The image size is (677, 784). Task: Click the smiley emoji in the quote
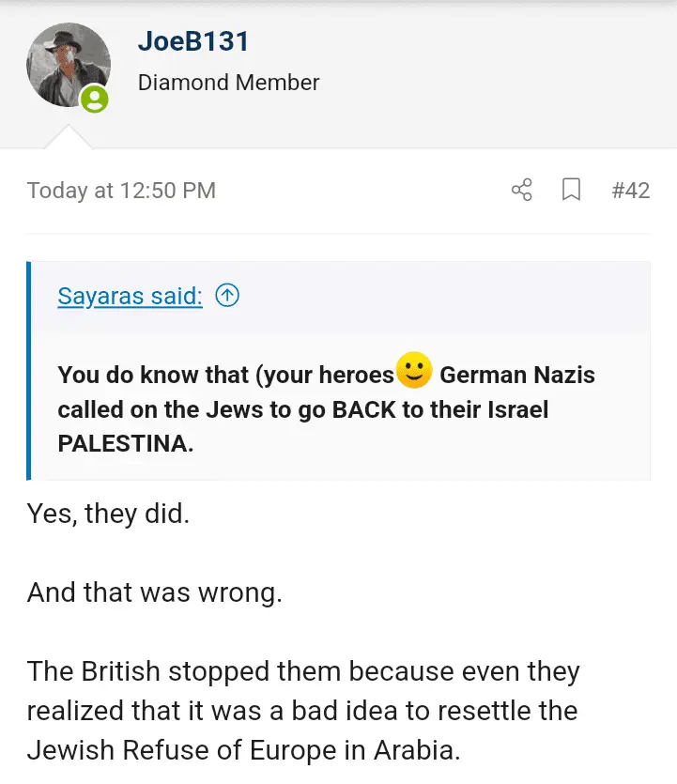414,371
